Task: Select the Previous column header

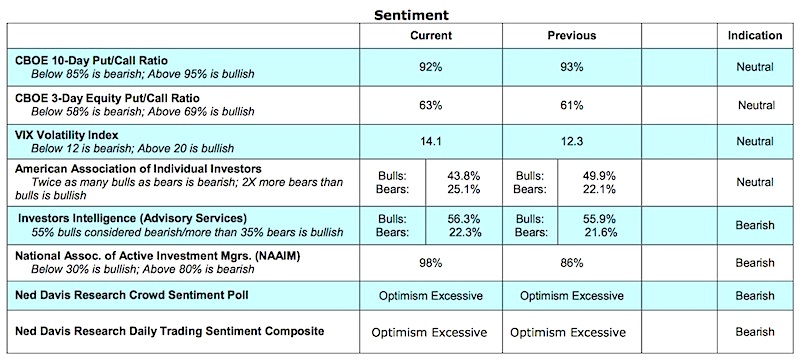Action: click(571, 35)
